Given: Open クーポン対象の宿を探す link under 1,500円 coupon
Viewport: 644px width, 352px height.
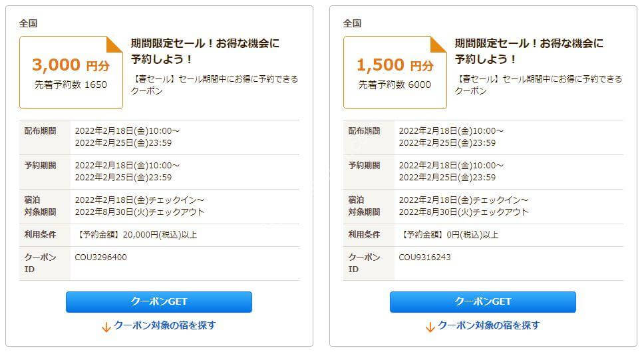Looking at the screenshot, I should (489, 325).
